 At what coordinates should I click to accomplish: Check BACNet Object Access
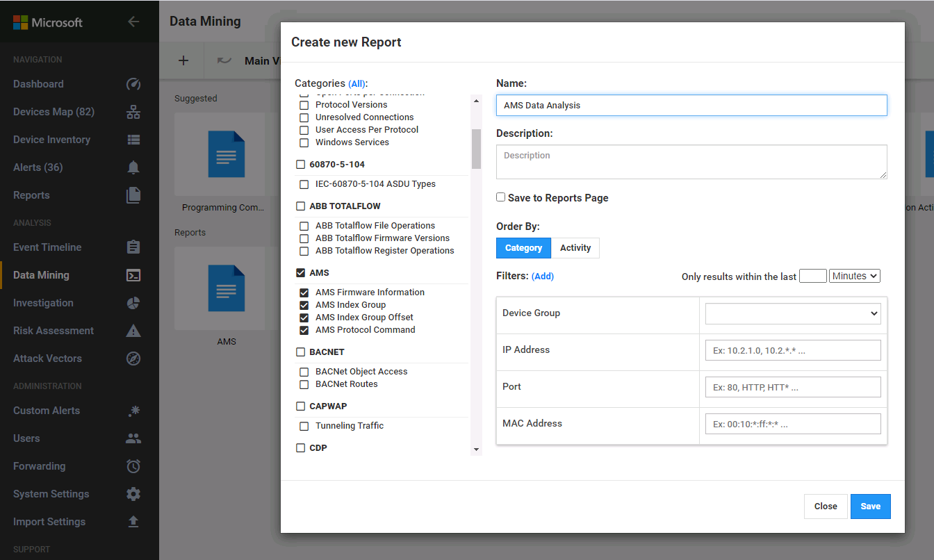click(x=304, y=372)
